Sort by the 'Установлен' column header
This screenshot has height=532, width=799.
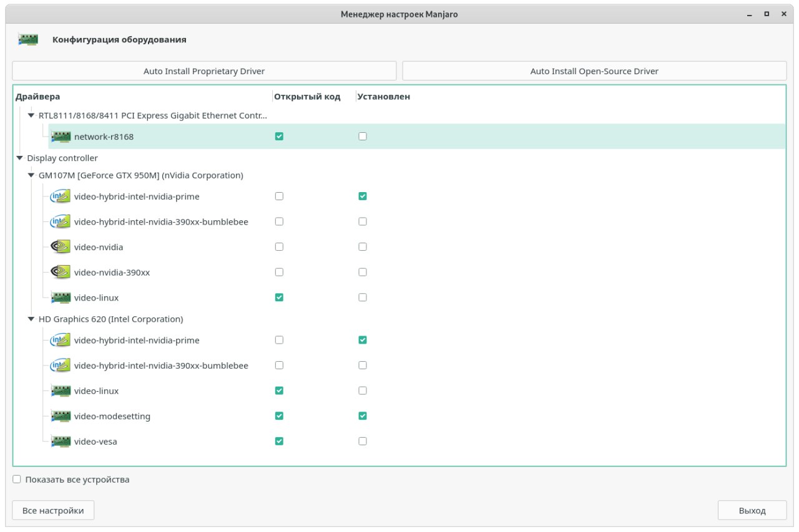(383, 97)
